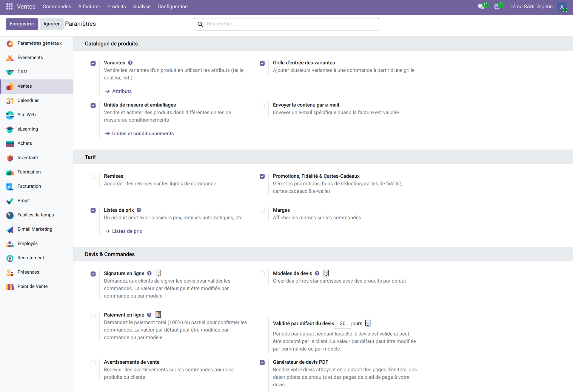
Task: Click the help icon next to Listes de prix
Action: (139, 210)
